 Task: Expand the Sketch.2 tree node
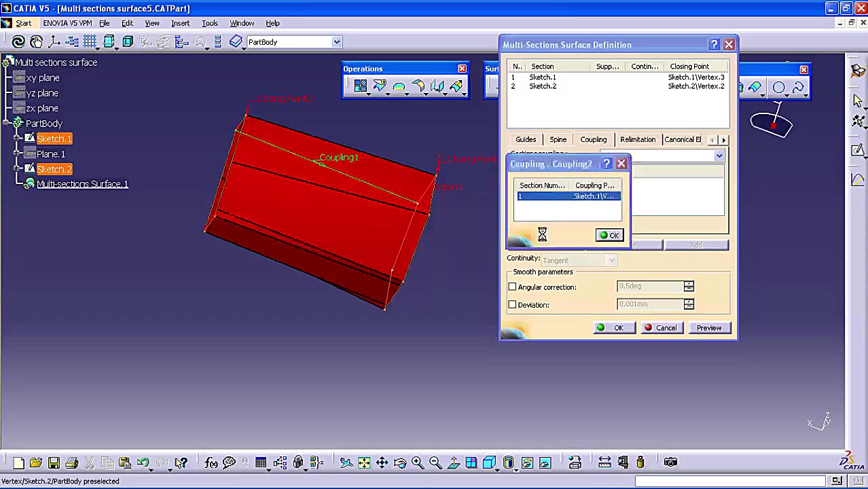click(18, 169)
